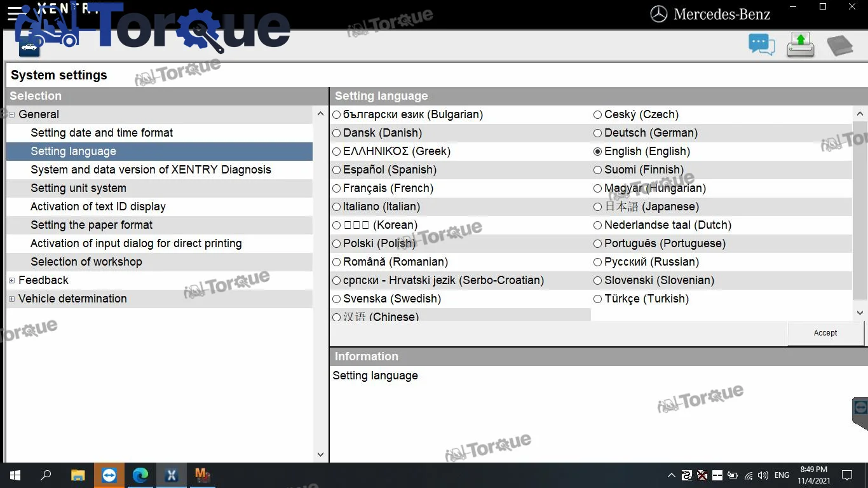Click the printer icon with green arrow
868x488 pixels.
click(x=801, y=45)
